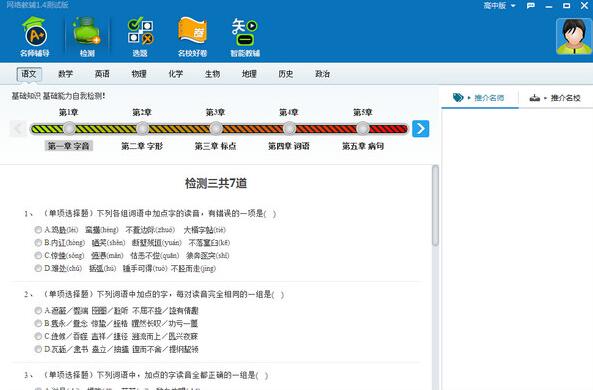Switch to the 地理 subject tab
593x390 pixels.
249,74
